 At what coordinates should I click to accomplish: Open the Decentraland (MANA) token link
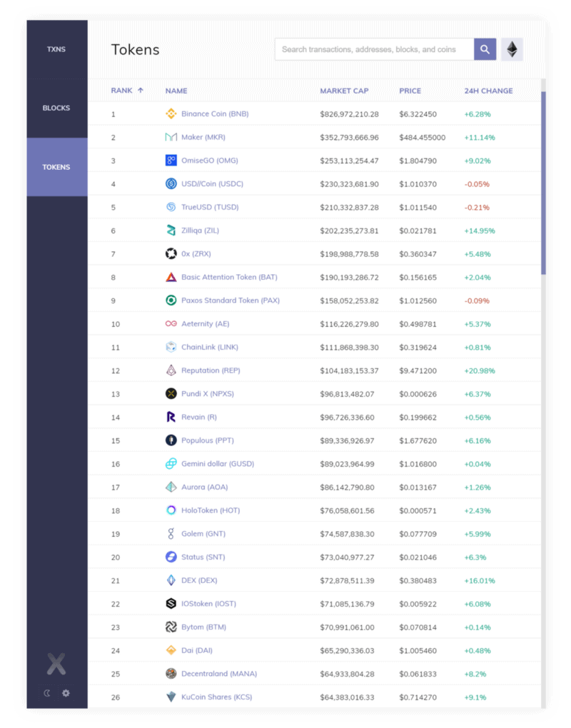[219, 674]
